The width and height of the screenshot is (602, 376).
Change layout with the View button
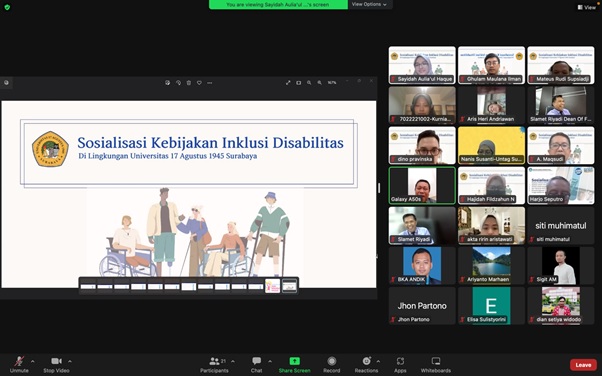[587, 7]
